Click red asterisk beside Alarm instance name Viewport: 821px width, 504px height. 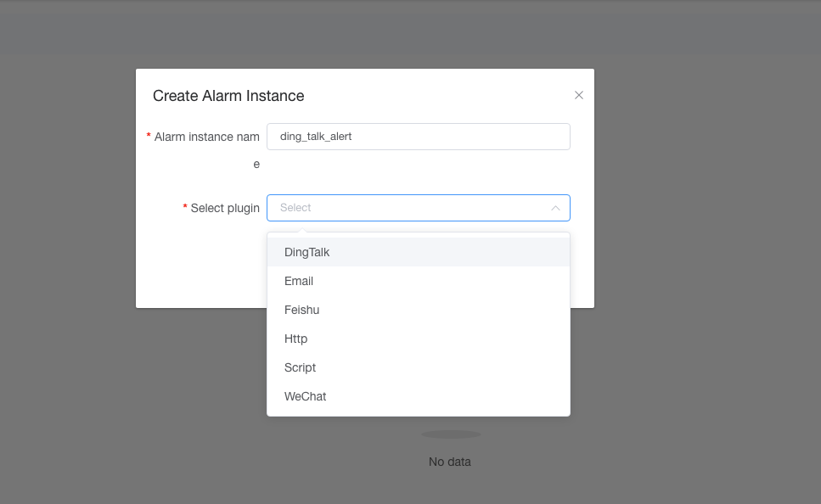pyautogui.click(x=149, y=136)
